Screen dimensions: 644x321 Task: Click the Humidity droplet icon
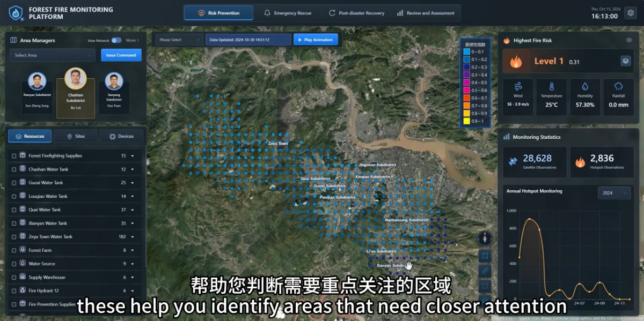click(x=584, y=86)
